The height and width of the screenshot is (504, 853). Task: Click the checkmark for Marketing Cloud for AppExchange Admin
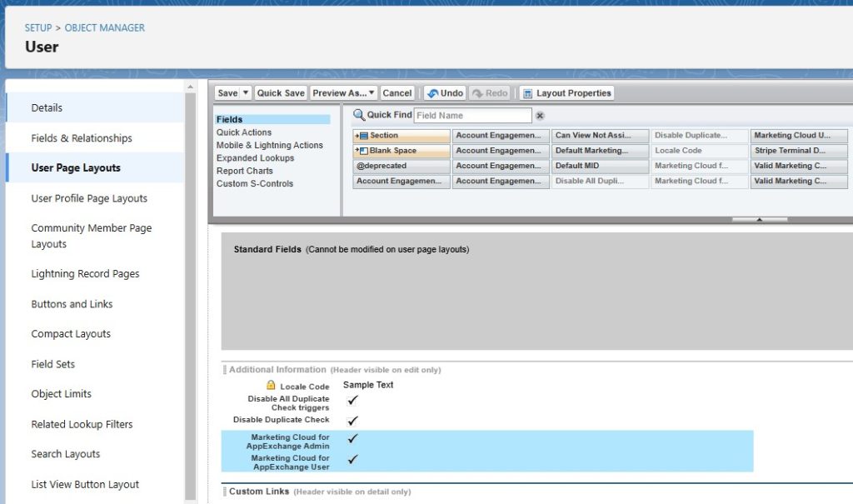(x=352, y=438)
